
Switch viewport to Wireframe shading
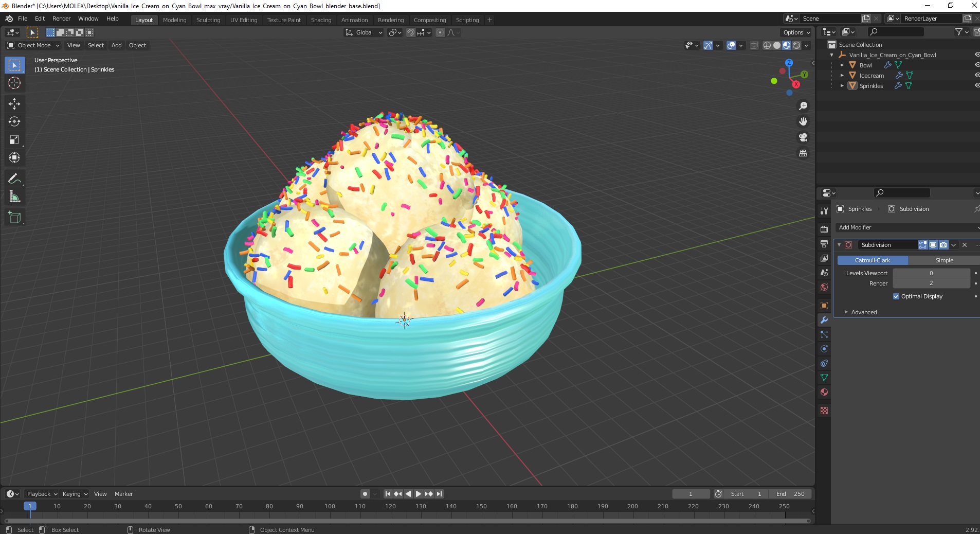[x=767, y=45]
